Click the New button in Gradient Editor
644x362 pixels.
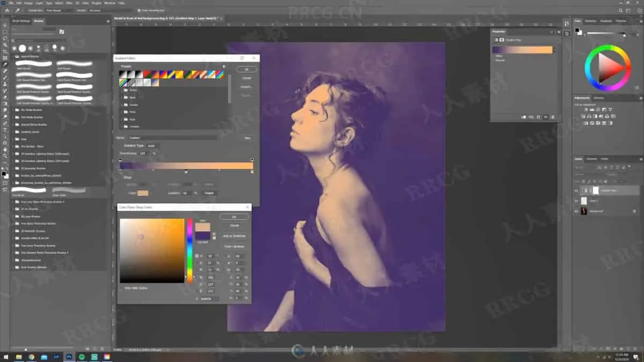247,138
